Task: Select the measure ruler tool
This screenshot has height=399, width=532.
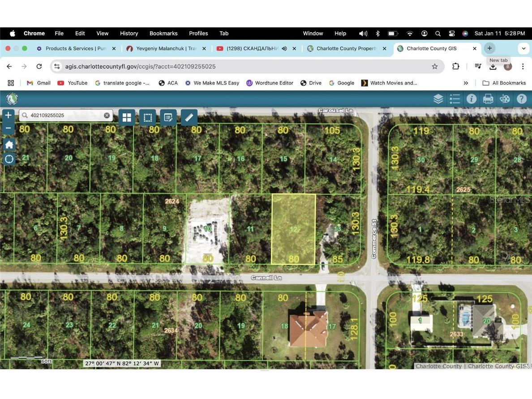Action: click(189, 117)
